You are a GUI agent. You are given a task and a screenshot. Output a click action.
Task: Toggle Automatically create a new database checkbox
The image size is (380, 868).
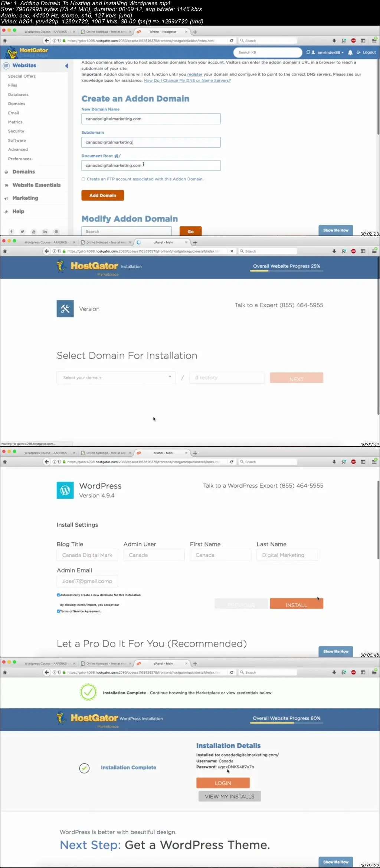click(58, 595)
